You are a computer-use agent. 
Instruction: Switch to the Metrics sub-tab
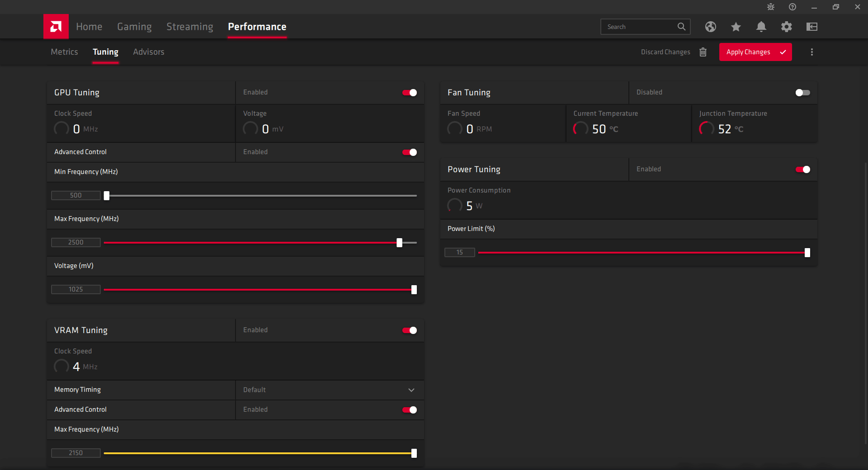(x=64, y=52)
